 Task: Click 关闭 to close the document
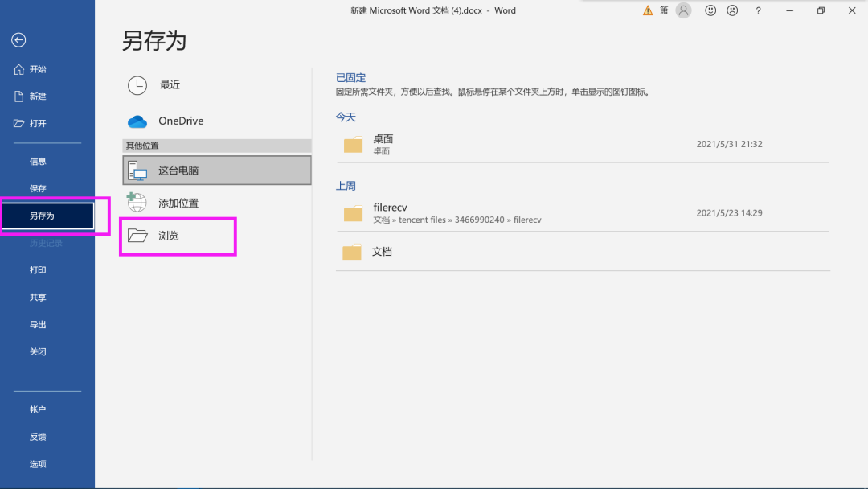(38, 351)
